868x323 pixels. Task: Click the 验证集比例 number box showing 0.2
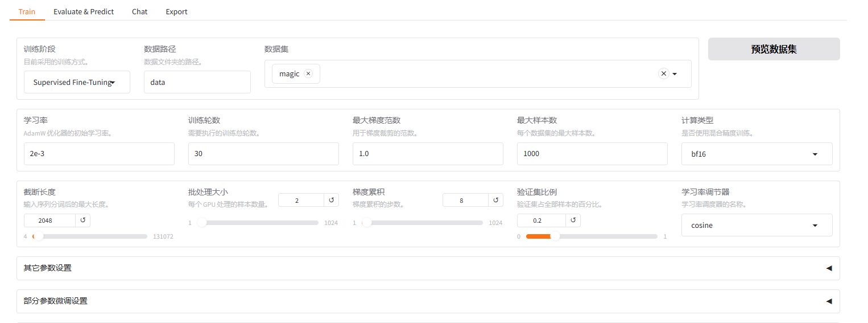pyautogui.click(x=542, y=220)
